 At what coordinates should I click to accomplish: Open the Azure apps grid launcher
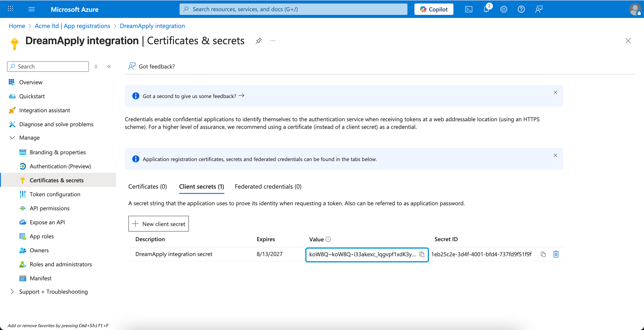(x=11, y=9)
